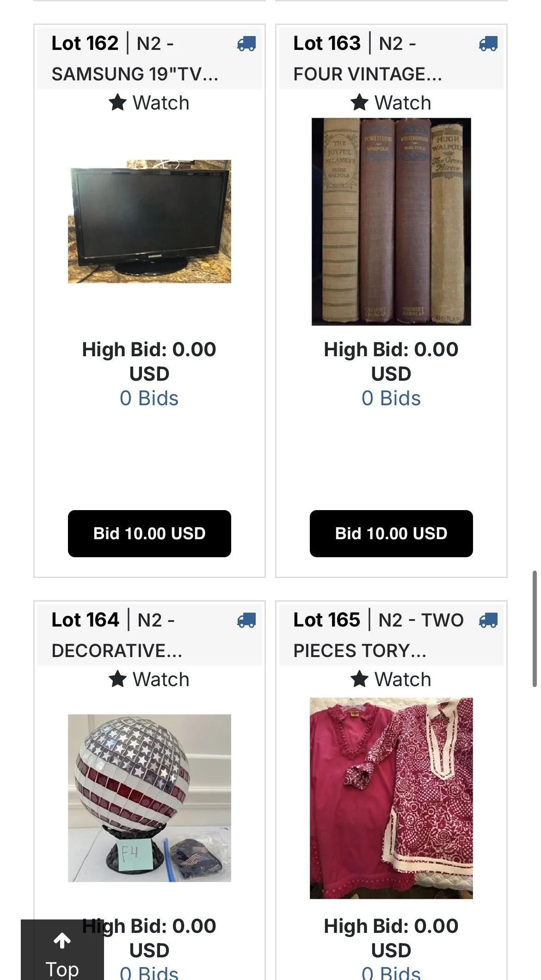Image resolution: width=541 pixels, height=980 pixels.
Task: View the flag mosaic ball photo
Action: pos(149,798)
